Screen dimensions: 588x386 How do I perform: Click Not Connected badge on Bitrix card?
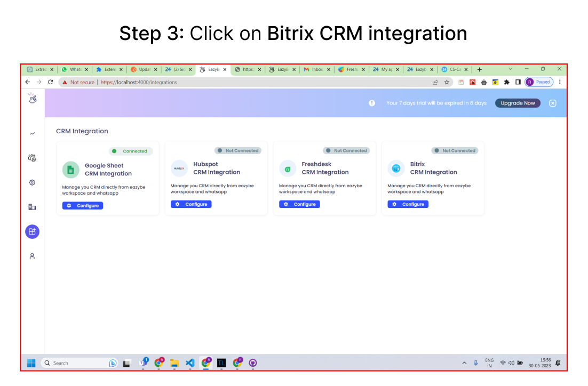(455, 151)
